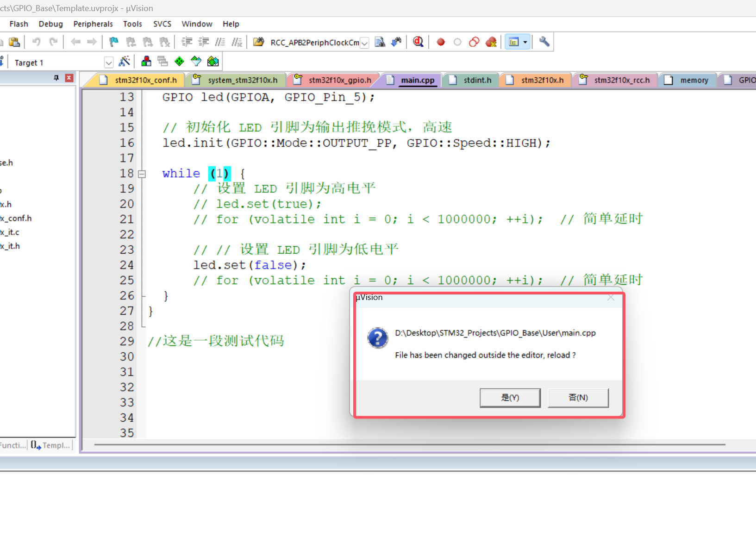Switch to the stm32f10x.h tab
The image size is (756, 537).
(536, 80)
